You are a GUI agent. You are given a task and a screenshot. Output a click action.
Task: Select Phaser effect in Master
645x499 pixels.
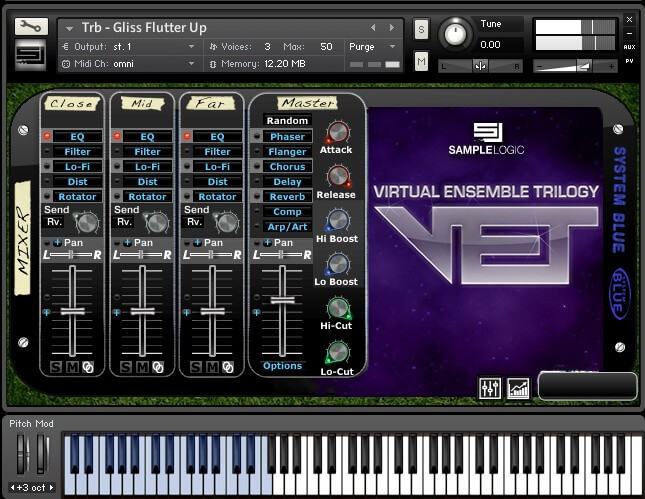click(x=287, y=137)
